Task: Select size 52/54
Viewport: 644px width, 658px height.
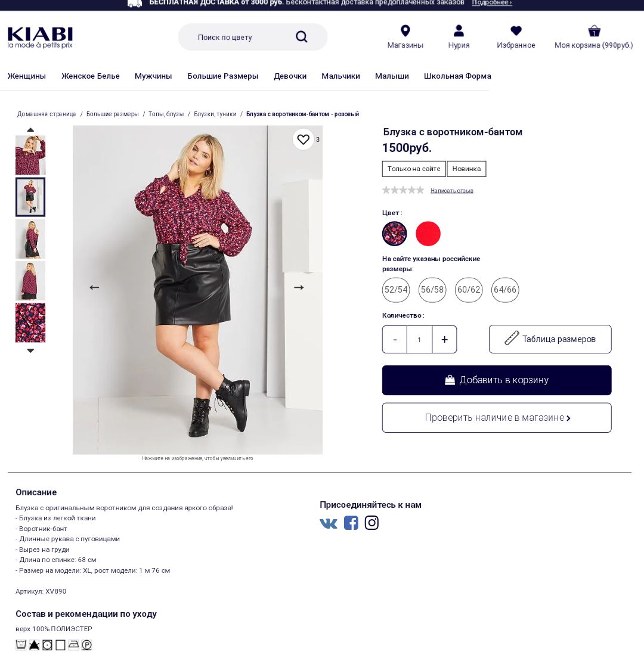Action: 396,290
